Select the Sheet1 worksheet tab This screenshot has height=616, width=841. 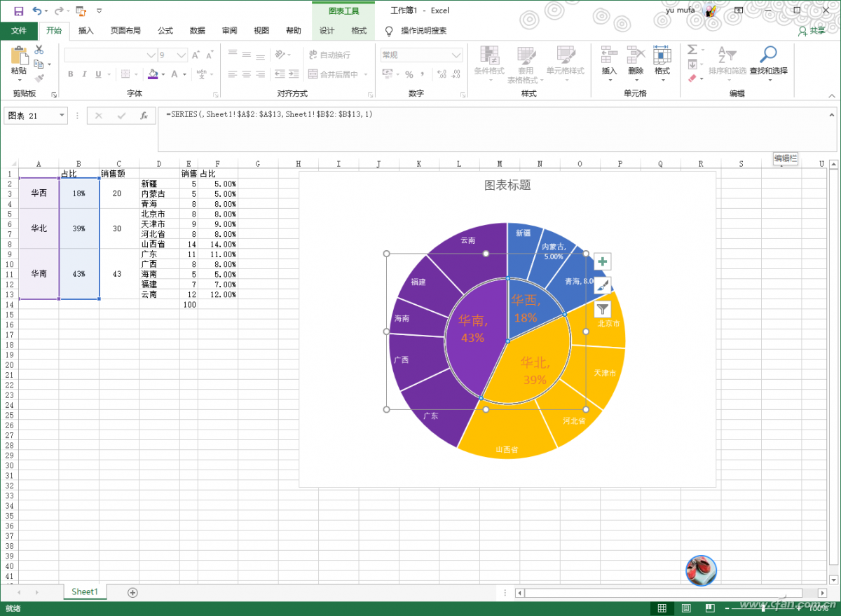click(x=85, y=592)
